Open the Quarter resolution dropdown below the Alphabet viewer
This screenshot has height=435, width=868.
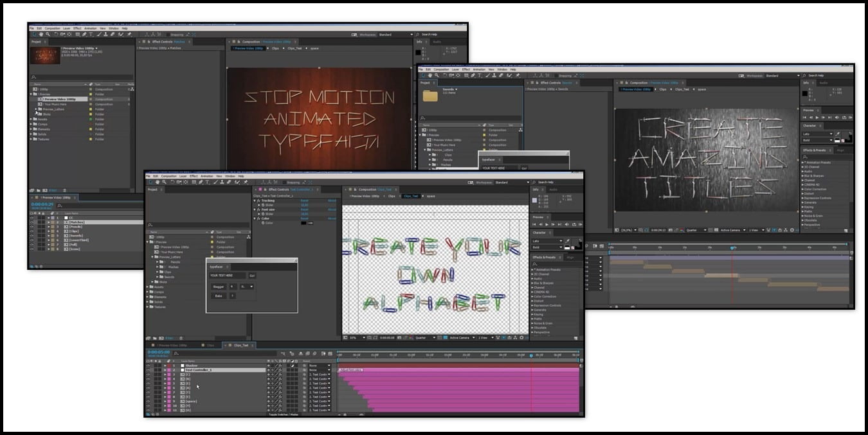(426, 337)
